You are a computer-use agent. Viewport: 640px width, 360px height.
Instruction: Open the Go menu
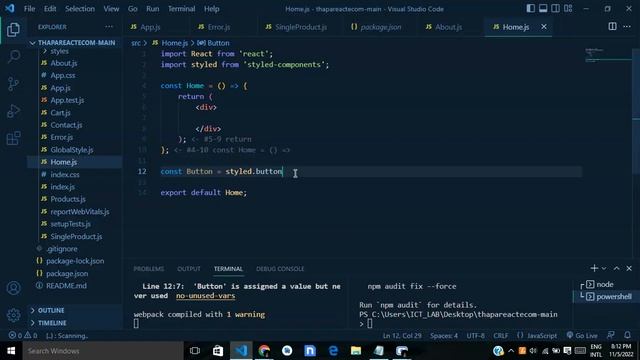click(x=133, y=9)
